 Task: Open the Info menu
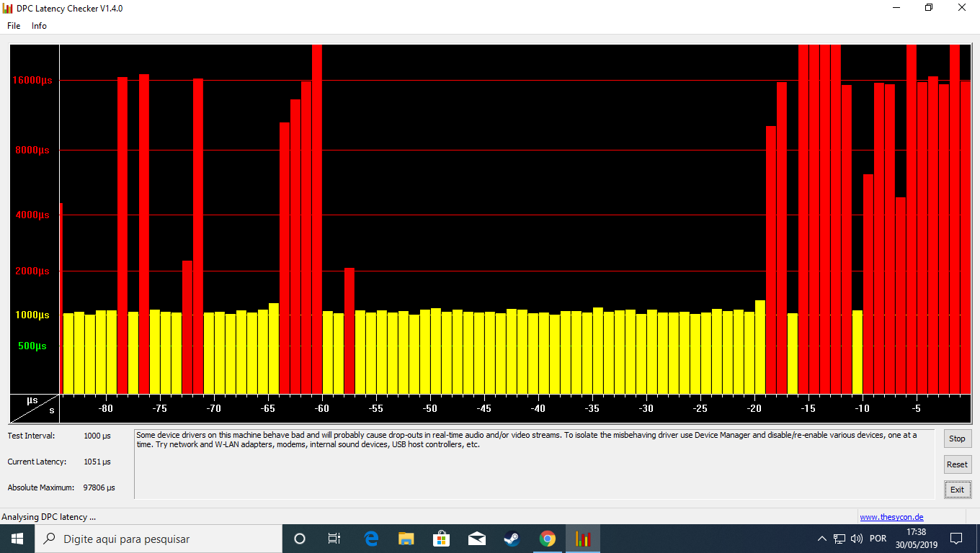[x=39, y=26]
